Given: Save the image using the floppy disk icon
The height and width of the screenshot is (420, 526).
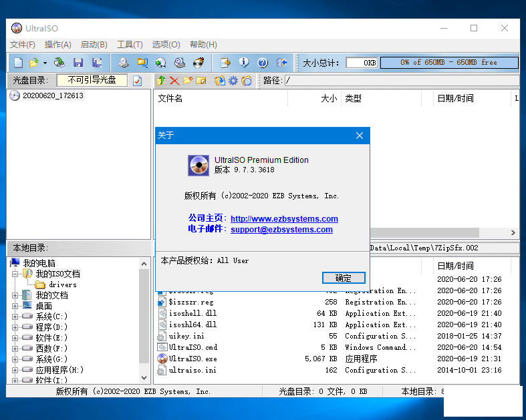Looking at the screenshot, I should [78, 62].
